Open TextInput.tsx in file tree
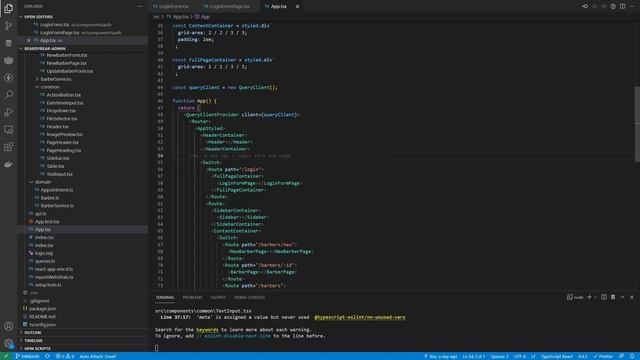The height and width of the screenshot is (360, 640). pyautogui.click(x=60, y=174)
